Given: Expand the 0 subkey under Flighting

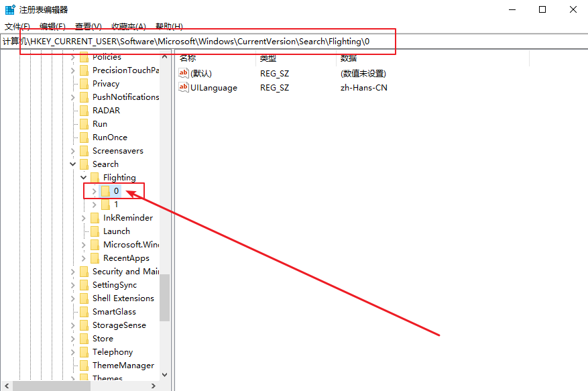Looking at the screenshot, I should (x=94, y=191).
